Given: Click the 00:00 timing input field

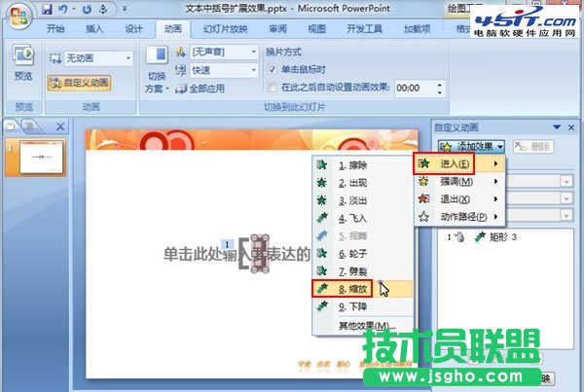Looking at the screenshot, I should [x=415, y=89].
